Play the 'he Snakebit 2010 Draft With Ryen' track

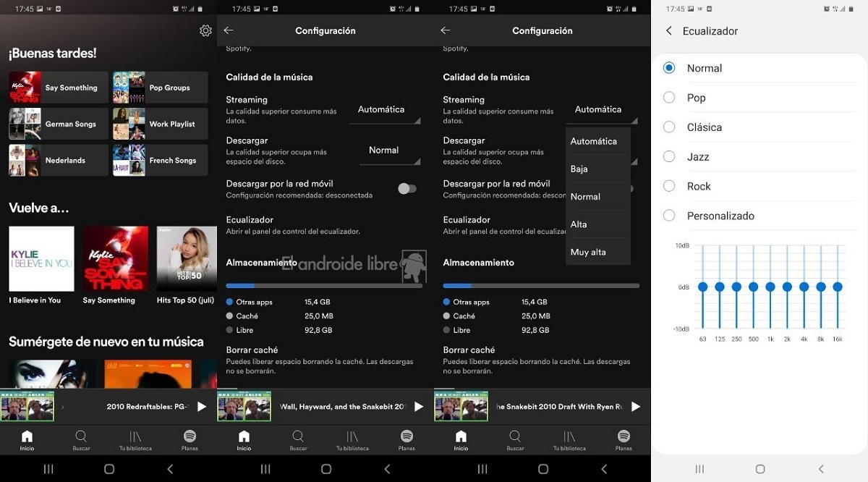click(636, 407)
